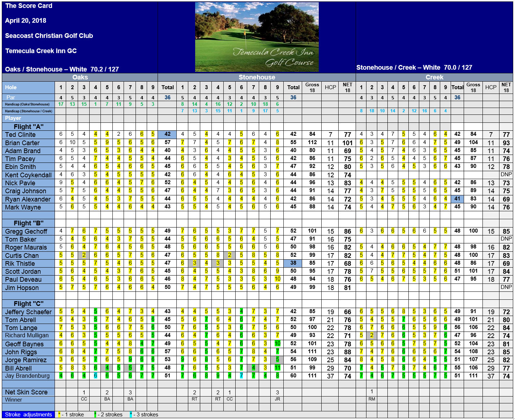Click player name Geoff Baynes
Viewport: 515px width, 420px height.
pyautogui.click(x=24, y=344)
